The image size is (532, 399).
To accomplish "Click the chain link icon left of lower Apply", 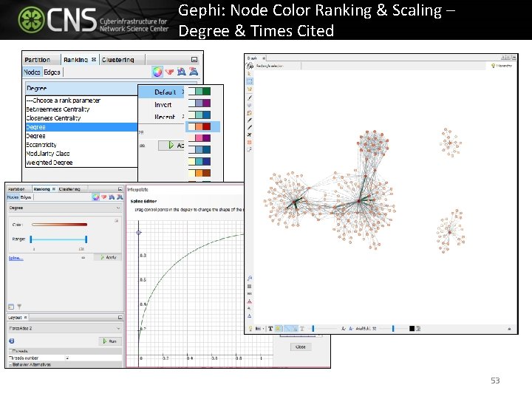I will pos(83,258).
